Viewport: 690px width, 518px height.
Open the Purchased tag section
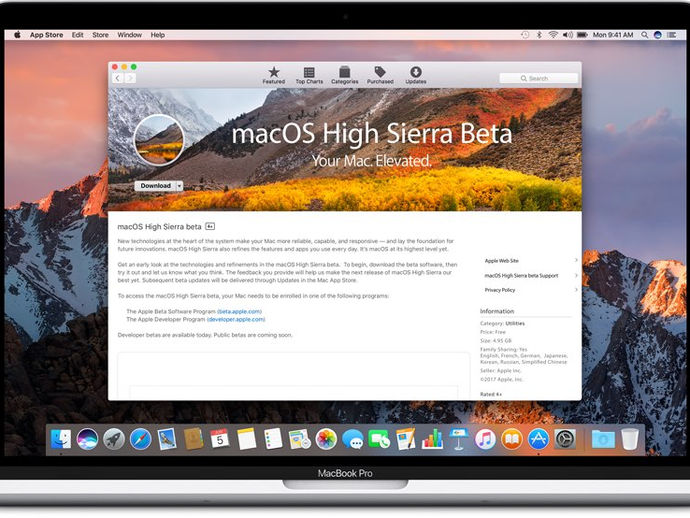[380, 75]
